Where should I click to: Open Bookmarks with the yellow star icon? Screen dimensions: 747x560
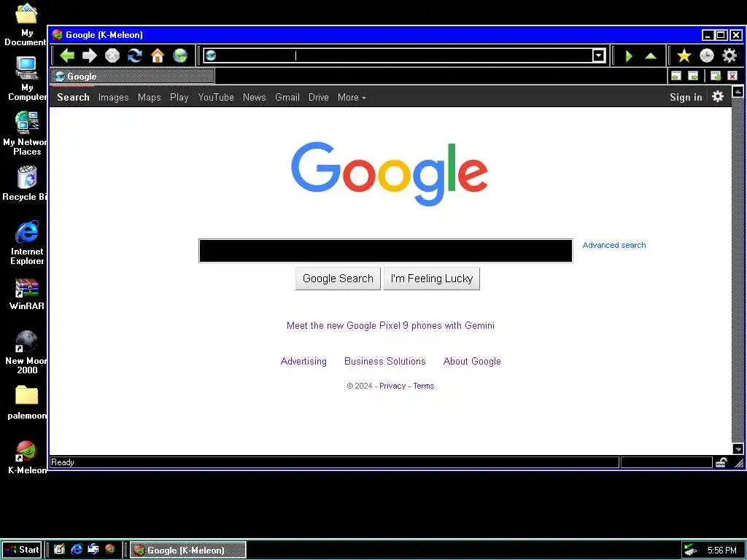click(684, 55)
